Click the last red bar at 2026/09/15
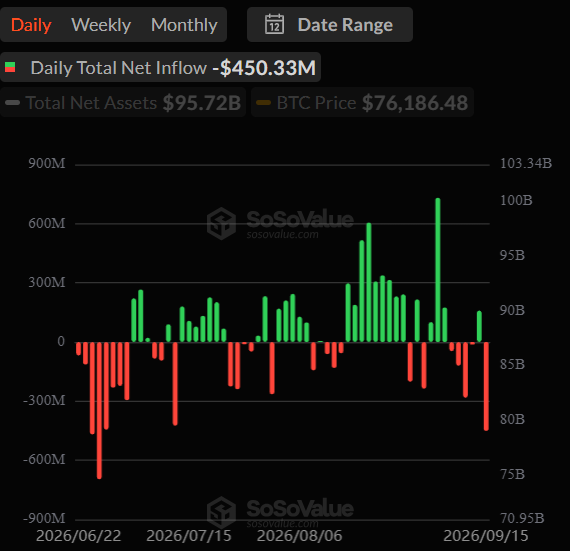The width and height of the screenshot is (570, 551). [x=486, y=386]
